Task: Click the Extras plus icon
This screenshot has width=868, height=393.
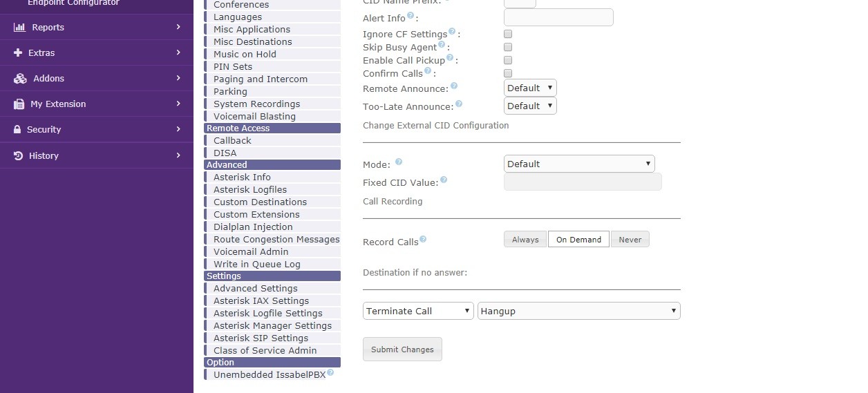Action: click(18, 52)
